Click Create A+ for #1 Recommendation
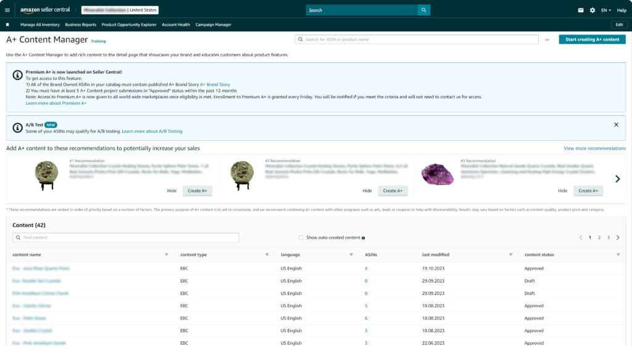Screen dimensions: 632x364 [x=197, y=191]
